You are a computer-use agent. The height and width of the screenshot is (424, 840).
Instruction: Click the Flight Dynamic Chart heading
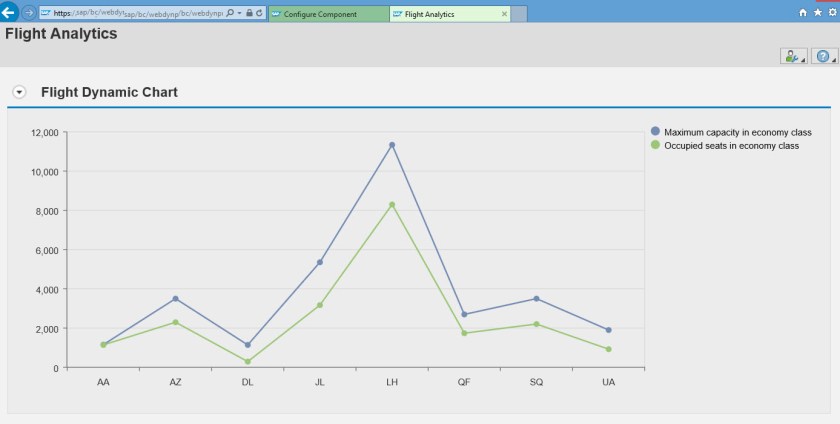coord(109,92)
